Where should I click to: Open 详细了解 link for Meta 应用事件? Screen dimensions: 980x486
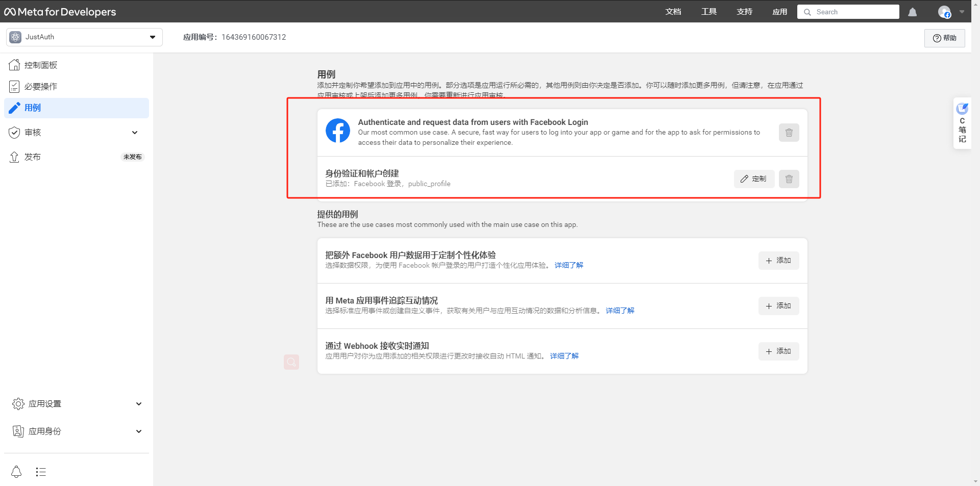[x=620, y=311]
